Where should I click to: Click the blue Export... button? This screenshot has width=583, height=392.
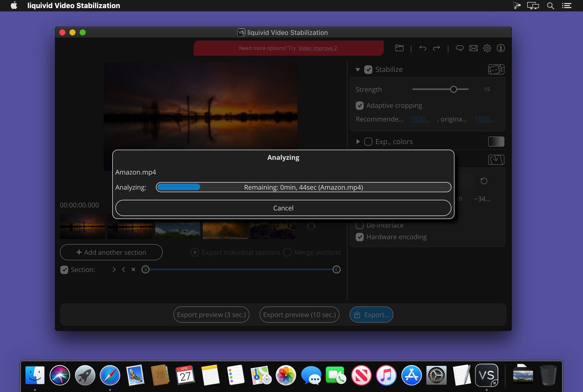click(x=371, y=315)
